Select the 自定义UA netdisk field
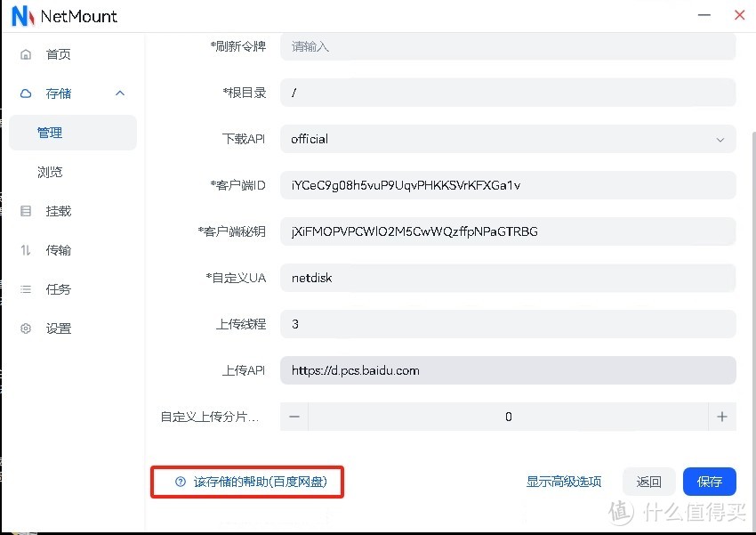756x535 pixels. [x=507, y=278]
